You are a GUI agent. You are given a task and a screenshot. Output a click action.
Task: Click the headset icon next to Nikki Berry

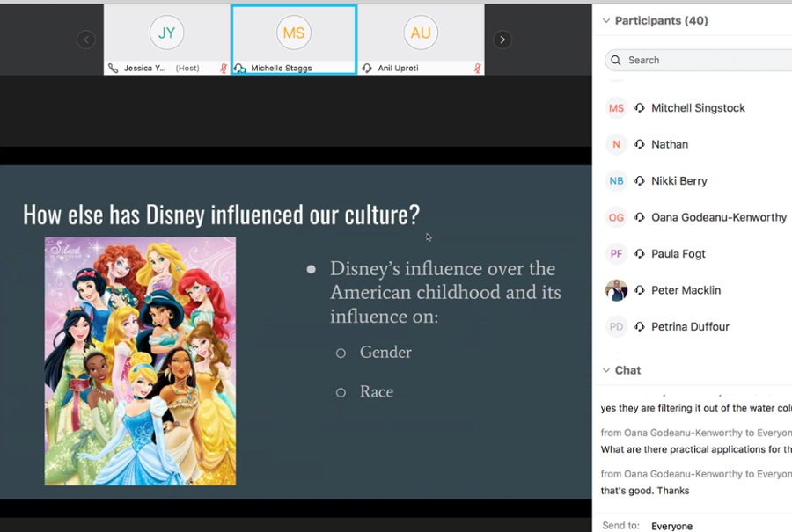point(640,180)
